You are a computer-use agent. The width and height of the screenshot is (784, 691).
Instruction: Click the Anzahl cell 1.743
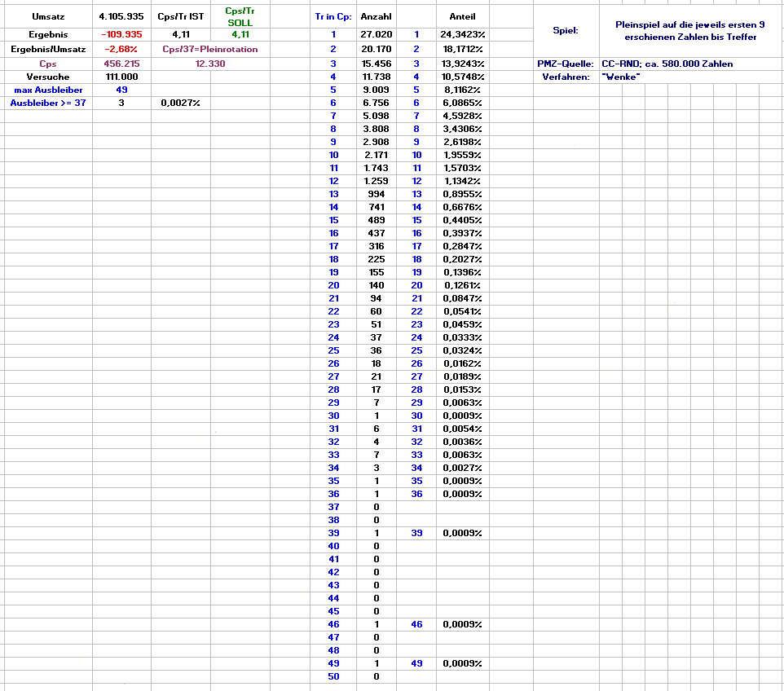(x=376, y=168)
